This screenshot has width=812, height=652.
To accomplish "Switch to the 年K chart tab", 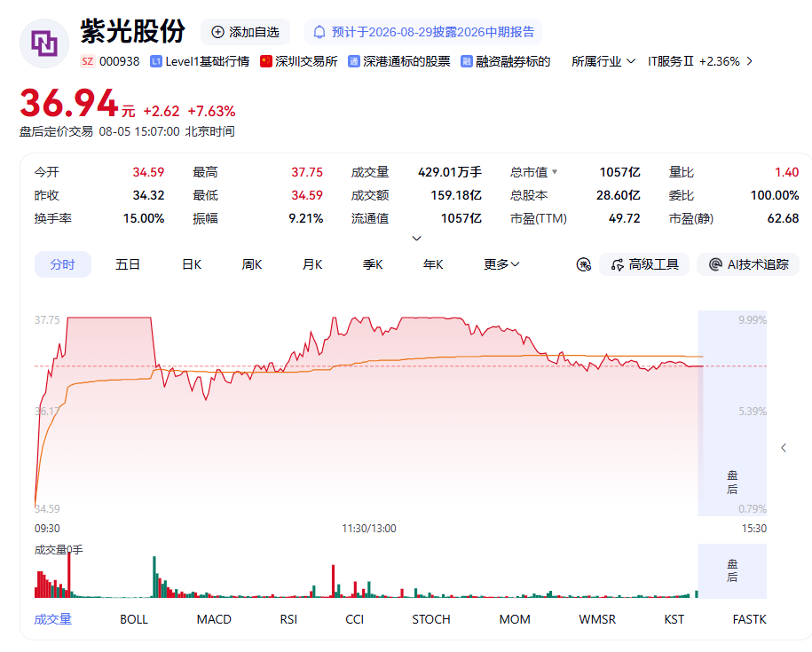I will pos(433,264).
